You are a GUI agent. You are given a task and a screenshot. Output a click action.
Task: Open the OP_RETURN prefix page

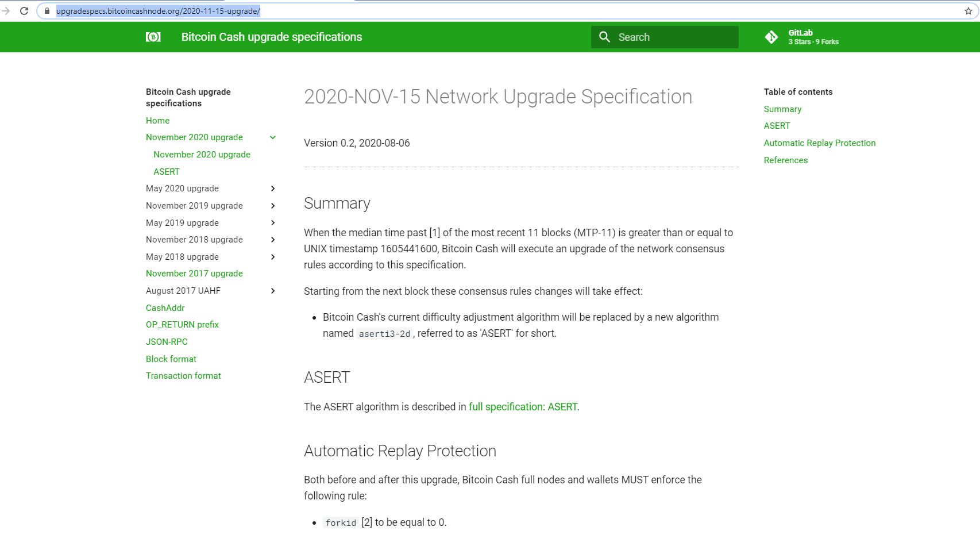point(182,325)
